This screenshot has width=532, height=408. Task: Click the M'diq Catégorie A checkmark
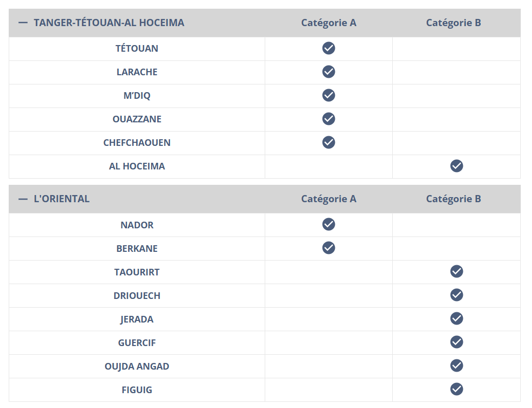pyautogui.click(x=329, y=96)
